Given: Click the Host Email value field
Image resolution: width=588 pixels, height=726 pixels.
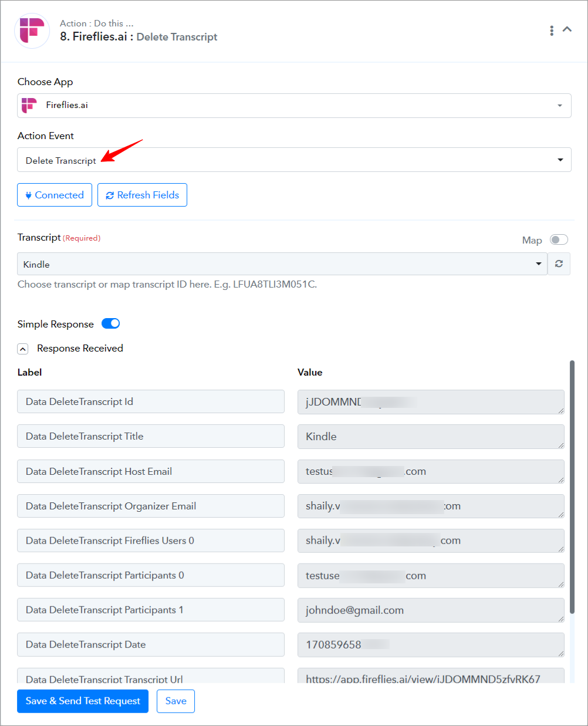Looking at the screenshot, I should pos(431,472).
